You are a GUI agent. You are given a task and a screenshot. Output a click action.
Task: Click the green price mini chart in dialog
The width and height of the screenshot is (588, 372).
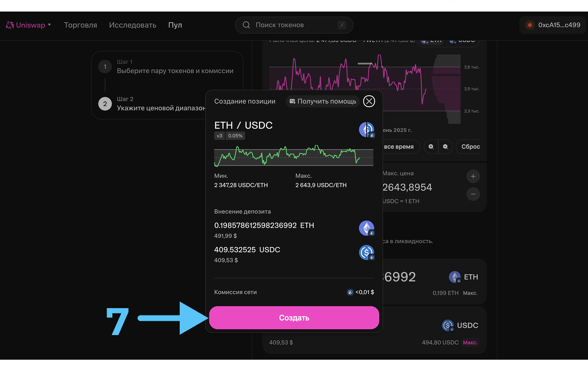tap(294, 156)
